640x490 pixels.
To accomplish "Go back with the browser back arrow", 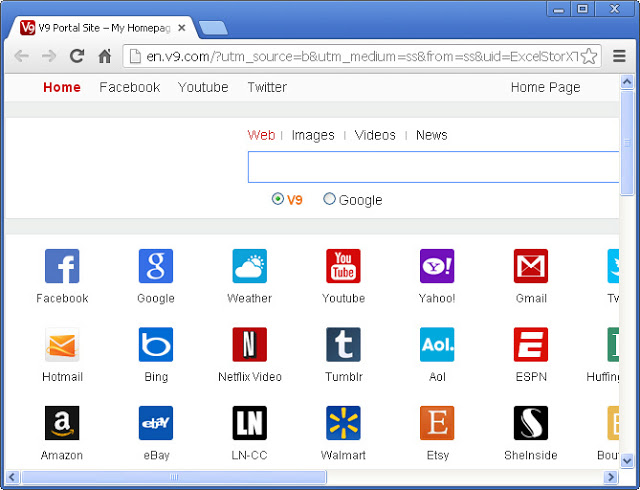I will (21, 56).
